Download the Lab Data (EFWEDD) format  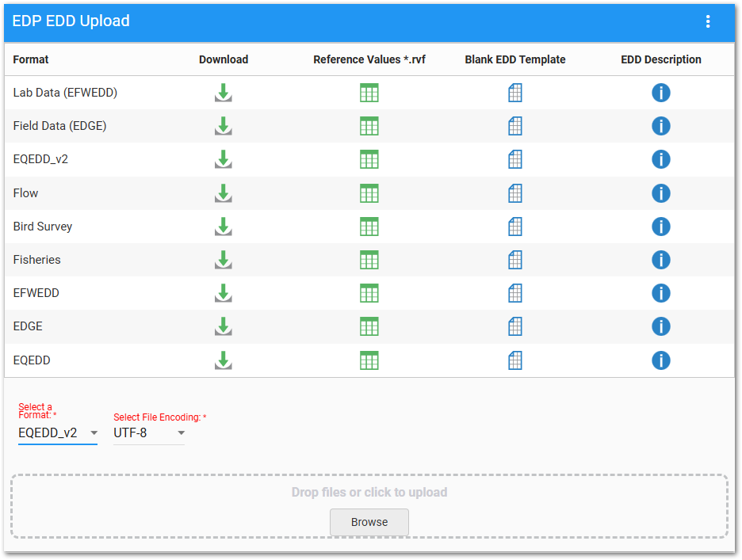point(224,93)
